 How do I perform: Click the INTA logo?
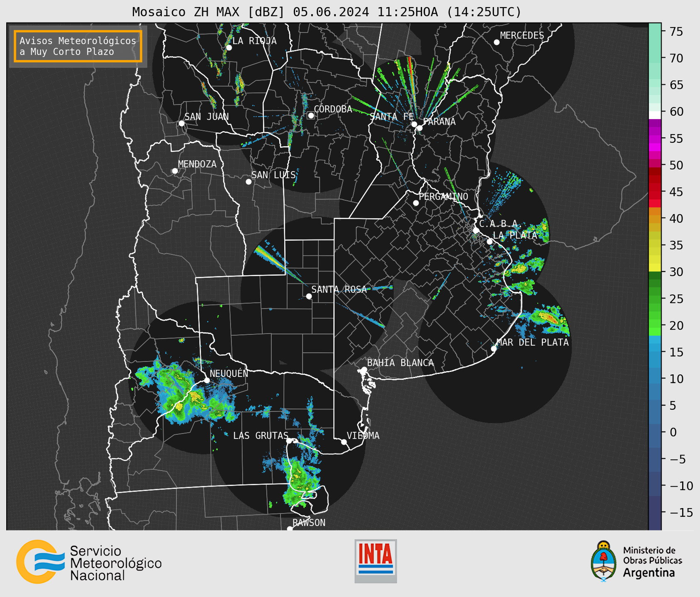(x=376, y=561)
